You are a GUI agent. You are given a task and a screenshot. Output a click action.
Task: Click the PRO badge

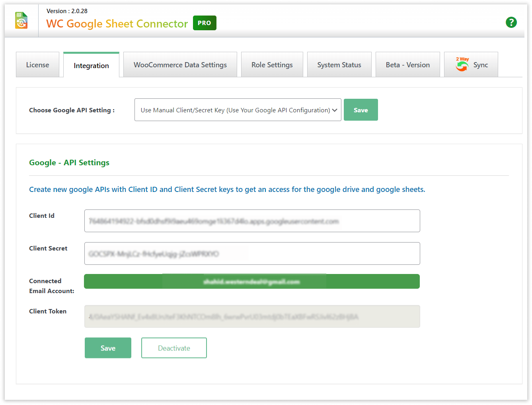[x=204, y=23]
